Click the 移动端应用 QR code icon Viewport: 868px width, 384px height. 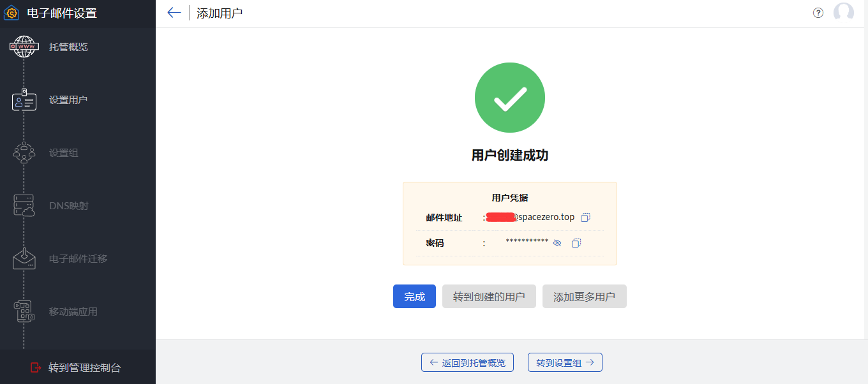(x=24, y=312)
